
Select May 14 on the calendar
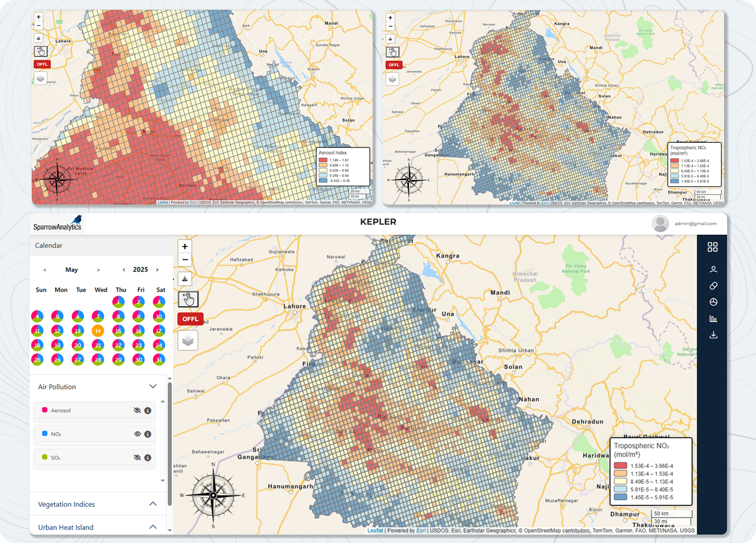coord(98,331)
